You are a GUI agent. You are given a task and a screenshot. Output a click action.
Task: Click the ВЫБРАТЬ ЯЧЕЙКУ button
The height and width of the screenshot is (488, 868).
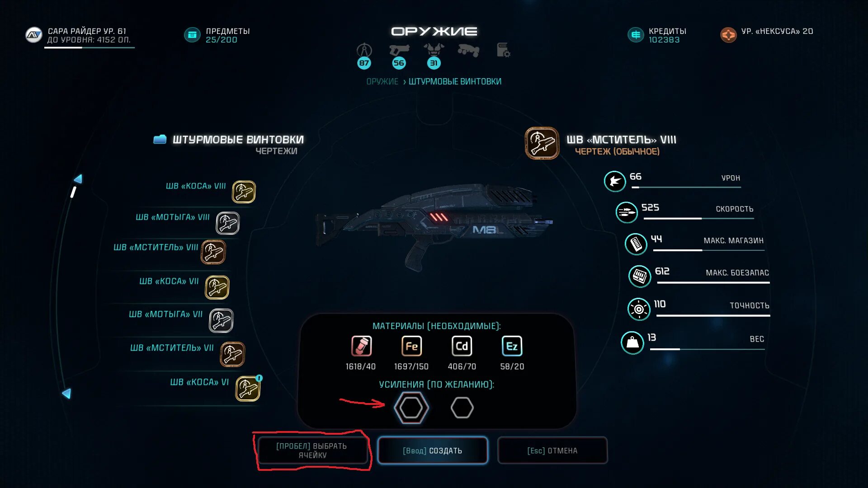point(312,450)
